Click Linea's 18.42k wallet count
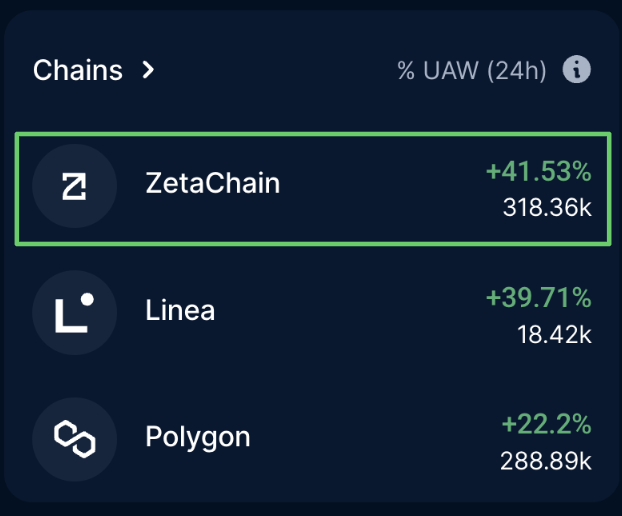 pyautogui.click(x=555, y=334)
